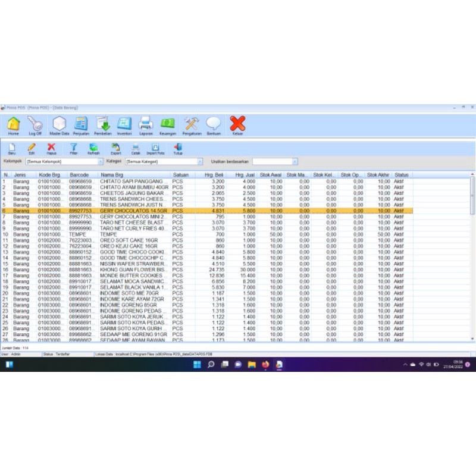The image size is (476, 476).
Task: Open taskbar Search magnifier
Action: (211, 365)
